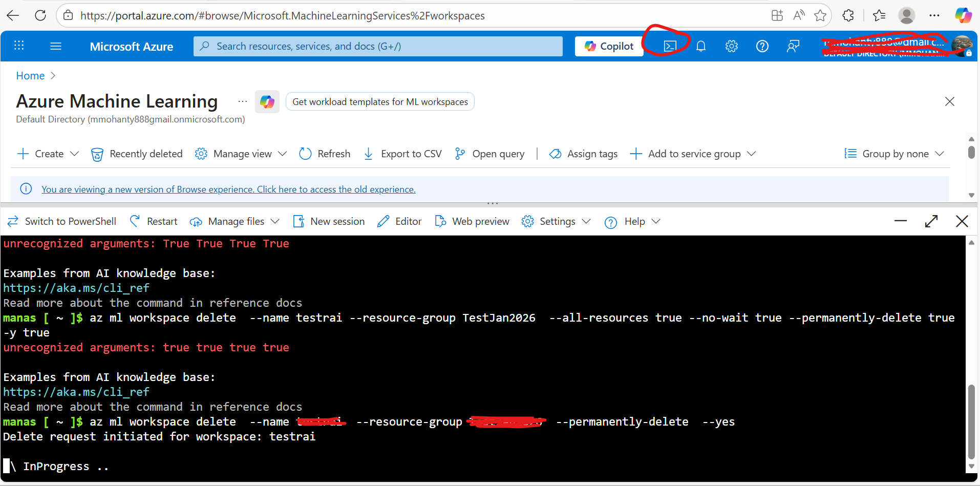Add page to favorites star icon
The image size is (980, 486).
pyautogui.click(x=820, y=15)
